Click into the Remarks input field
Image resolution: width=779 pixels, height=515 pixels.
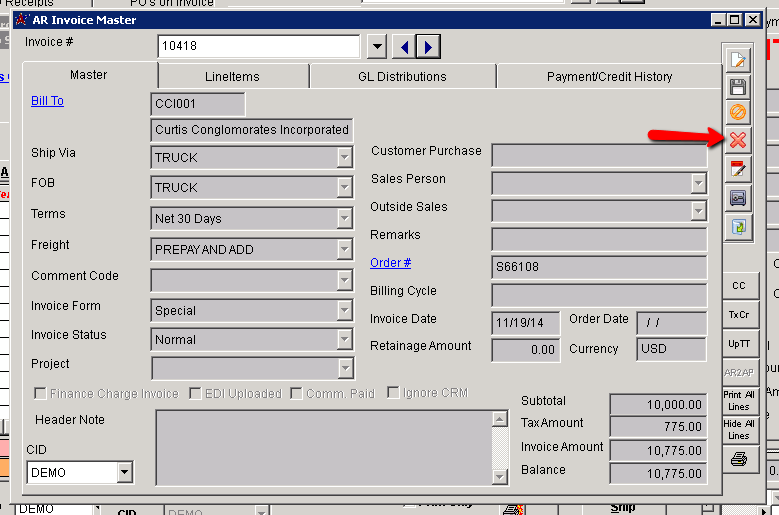(598, 238)
